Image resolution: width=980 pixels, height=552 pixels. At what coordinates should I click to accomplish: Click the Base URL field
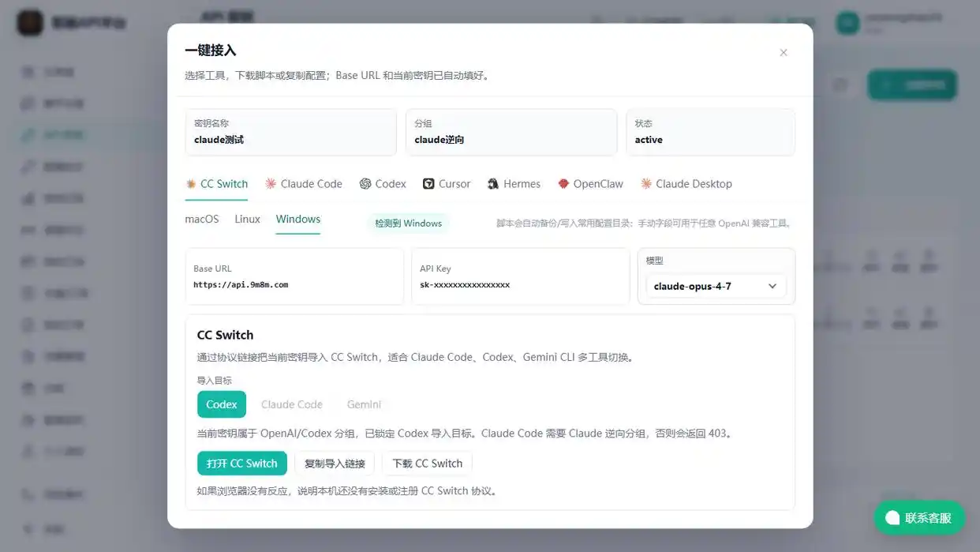pos(294,276)
